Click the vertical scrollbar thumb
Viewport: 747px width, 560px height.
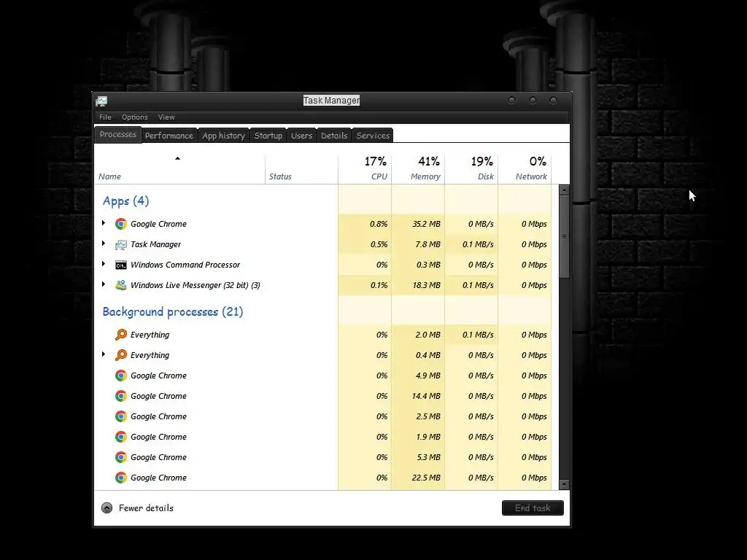(x=564, y=237)
